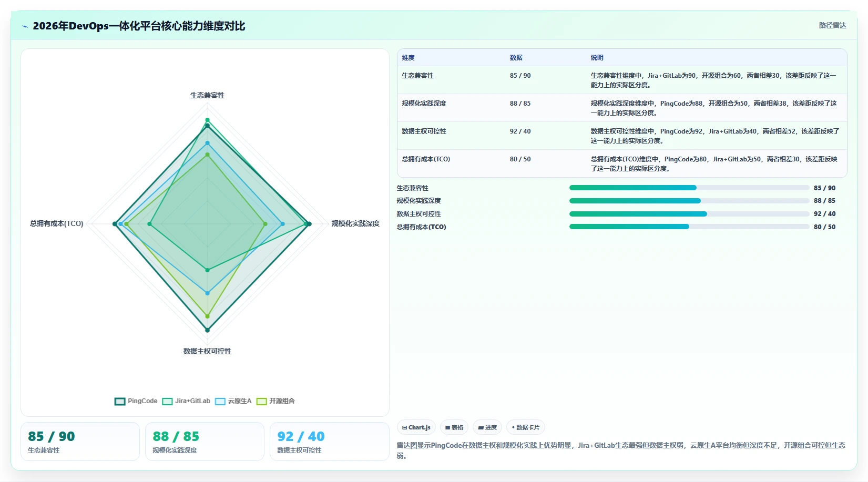Click the summary text starting 雷达图显示PingCode

pyautogui.click(x=621, y=450)
